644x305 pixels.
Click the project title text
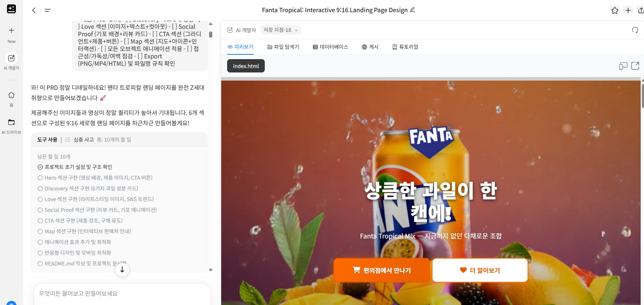335,10
